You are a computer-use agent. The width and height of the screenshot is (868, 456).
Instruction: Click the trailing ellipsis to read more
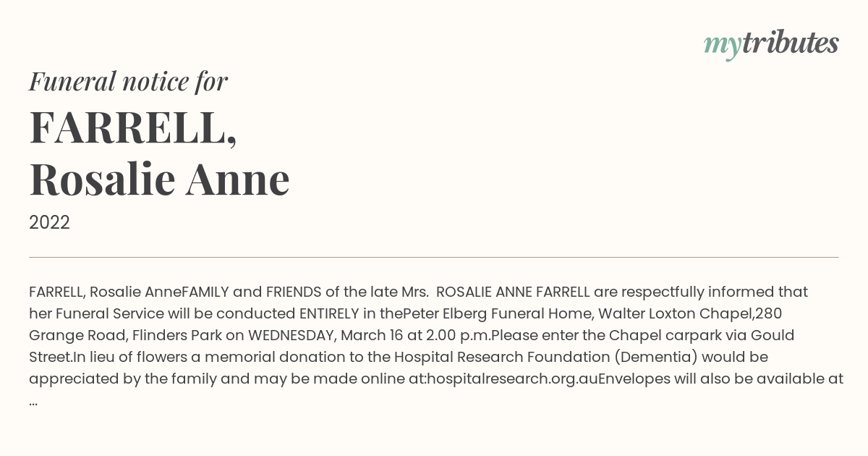pyautogui.click(x=33, y=400)
